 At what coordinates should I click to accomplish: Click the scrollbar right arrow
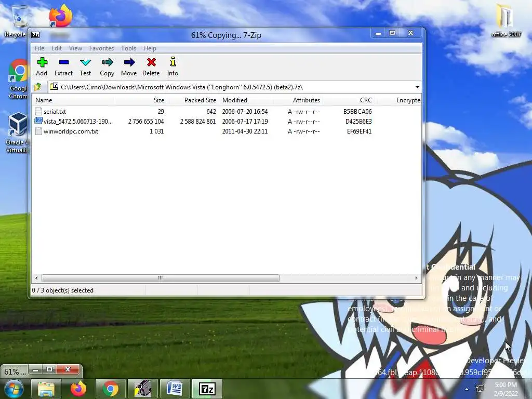pyautogui.click(x=416, y=278)
